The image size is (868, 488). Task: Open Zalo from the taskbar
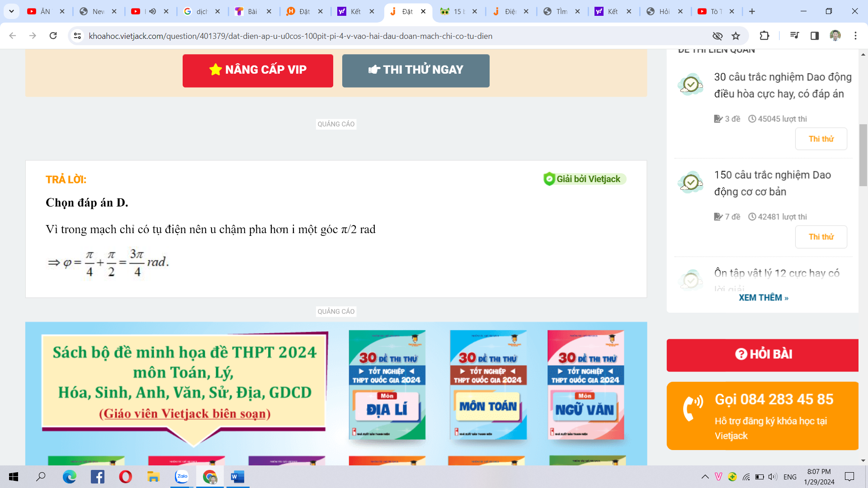tap(182, 477)
